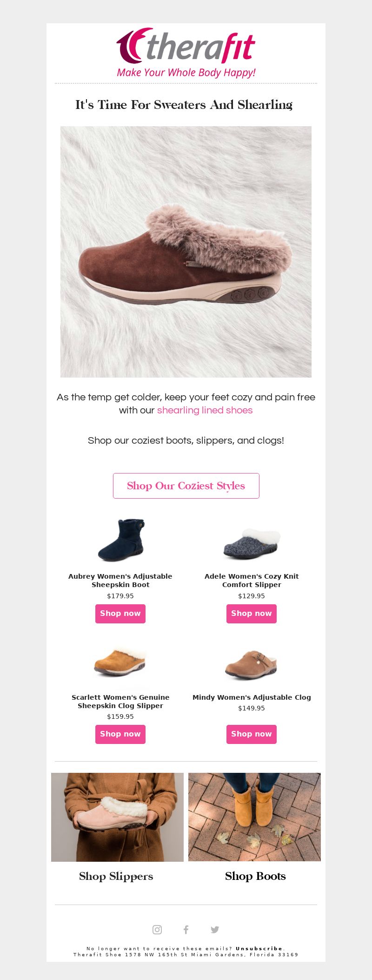This screenshot has height=980, width=372.
Task: Shop now under Mindy Adjustable Clog
Action: pyautogui.click(x=252, y=734)
